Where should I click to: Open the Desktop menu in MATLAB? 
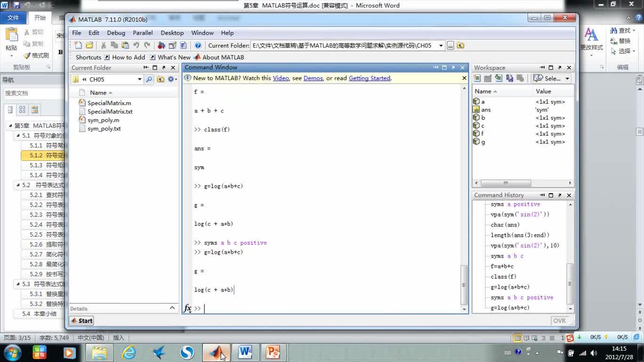pyautogui.click(x=172, y=33)
